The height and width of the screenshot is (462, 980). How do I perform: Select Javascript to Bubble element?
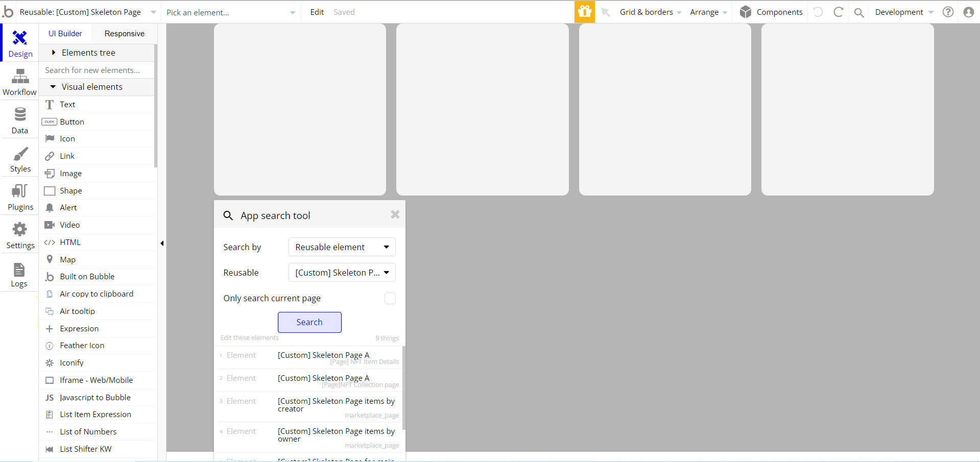coord(97,398)
